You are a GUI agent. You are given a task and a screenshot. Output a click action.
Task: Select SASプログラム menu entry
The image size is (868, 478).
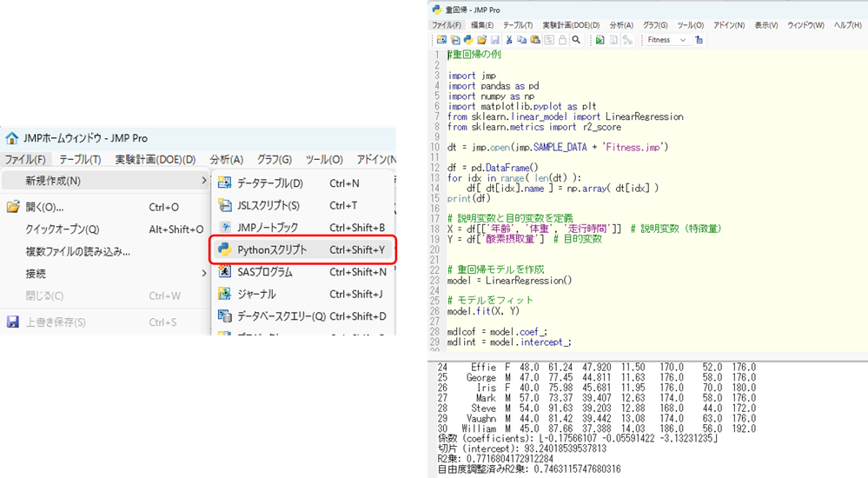[303, 272]
